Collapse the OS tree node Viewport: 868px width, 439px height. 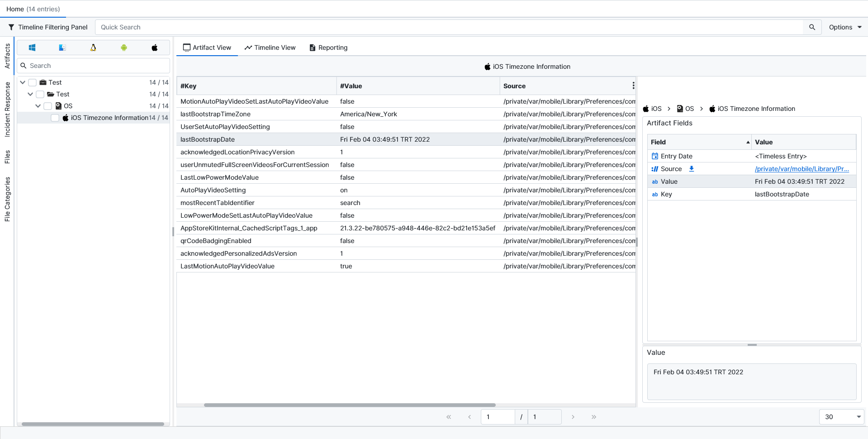(x=38, y=106)
